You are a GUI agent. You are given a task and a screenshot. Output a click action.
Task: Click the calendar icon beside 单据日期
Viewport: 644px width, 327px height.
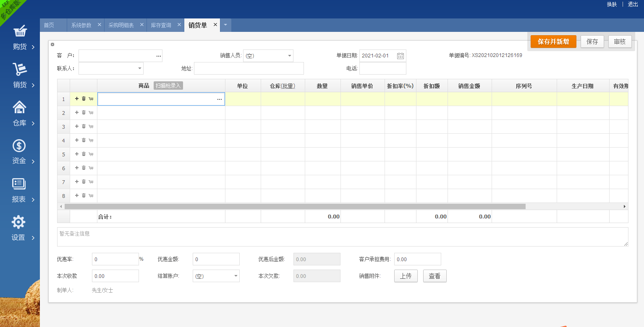click(400, 56)
